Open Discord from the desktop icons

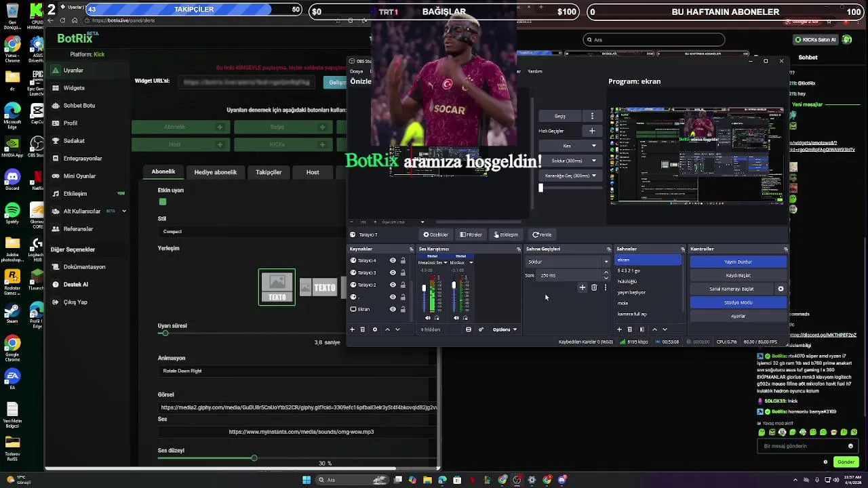tap(12, 180)
